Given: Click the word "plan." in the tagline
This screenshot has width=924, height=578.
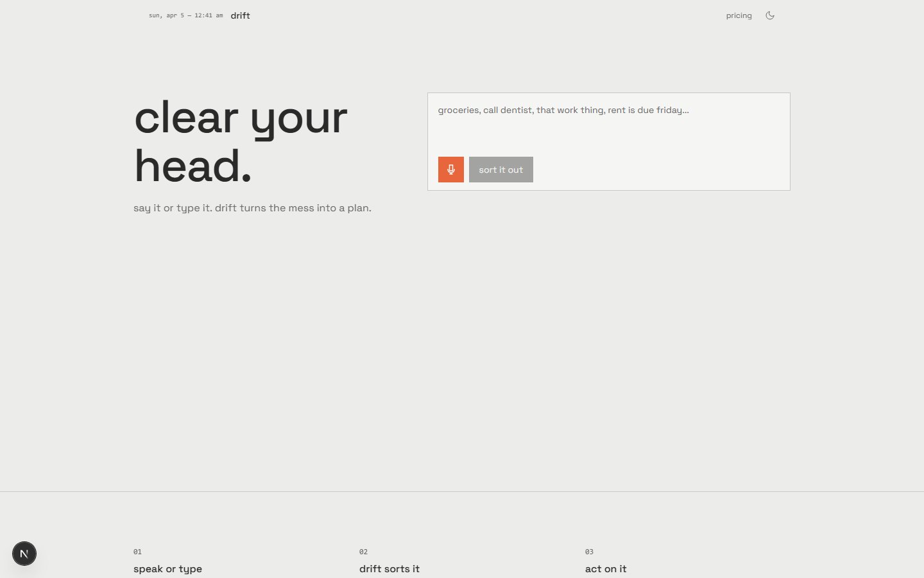Looking at the screenshot, I should (359, 208).
